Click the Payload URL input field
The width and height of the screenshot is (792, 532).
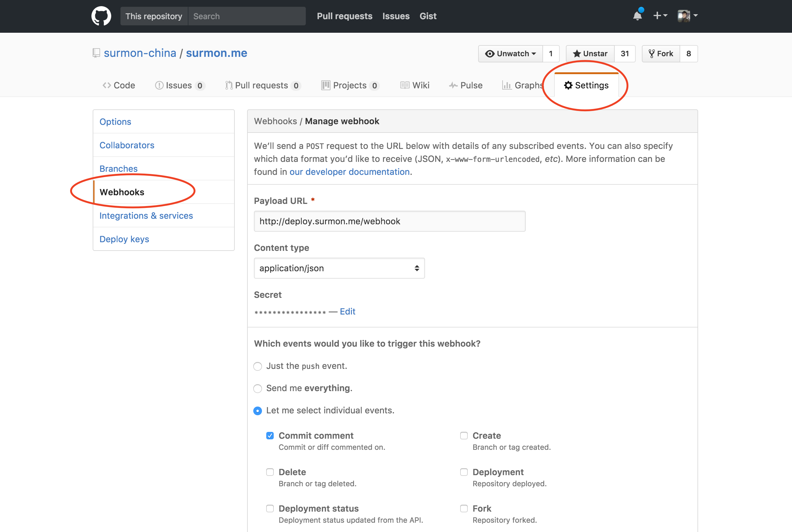390,222
